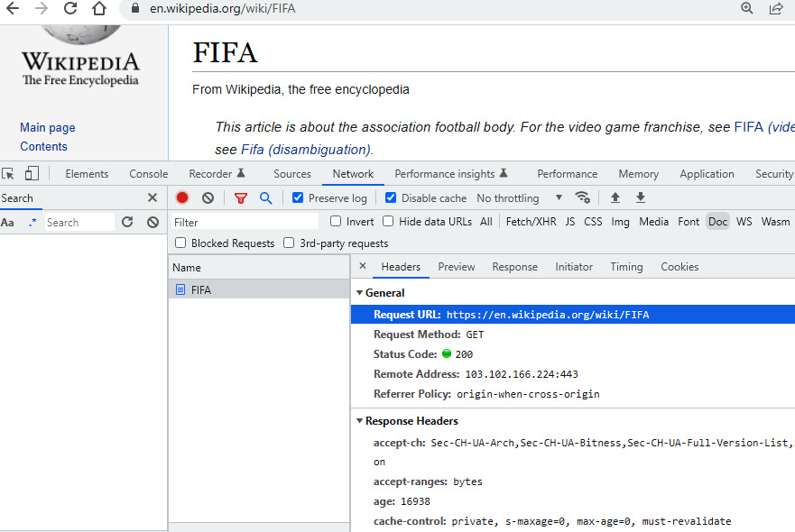Open Wikipedia Contents link
Screen dimensions: 795x532
pyautogui.click(x=43, y=146)
